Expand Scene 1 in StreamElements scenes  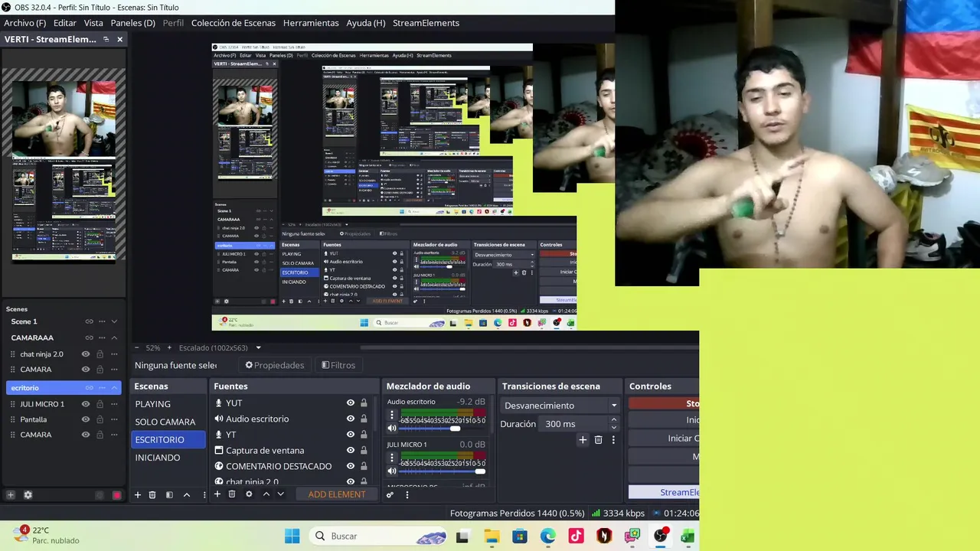114,321
